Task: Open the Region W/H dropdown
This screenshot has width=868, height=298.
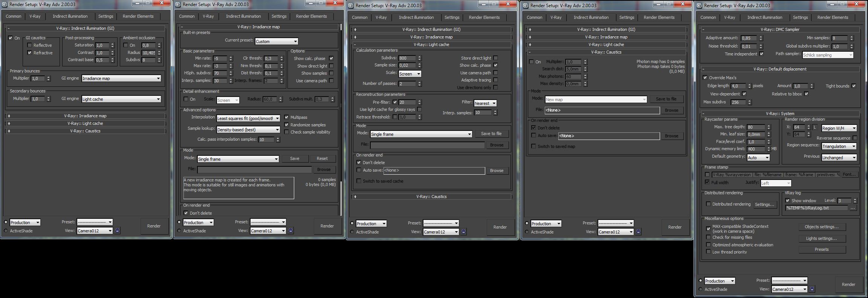Action: (x=839, y=128)
